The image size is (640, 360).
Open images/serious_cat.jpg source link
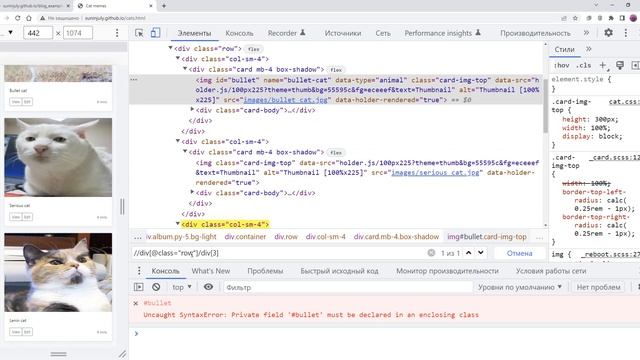coord(435,172)
